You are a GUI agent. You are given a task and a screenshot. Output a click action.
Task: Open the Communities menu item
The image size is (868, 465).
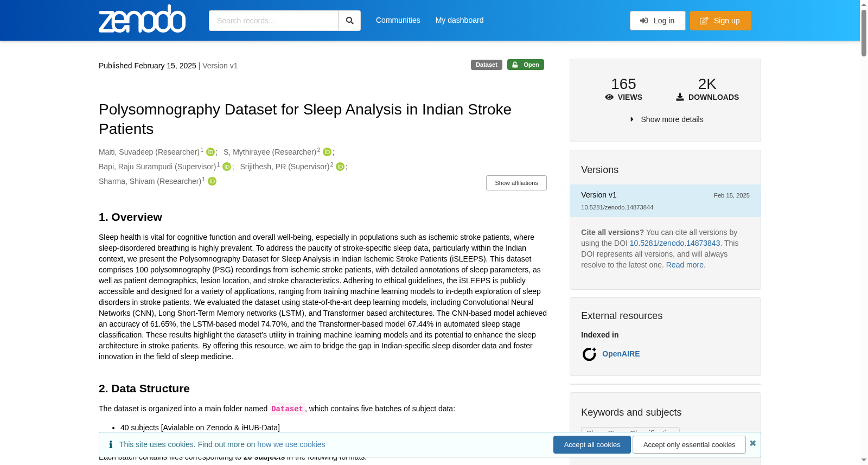coord(398,20)
